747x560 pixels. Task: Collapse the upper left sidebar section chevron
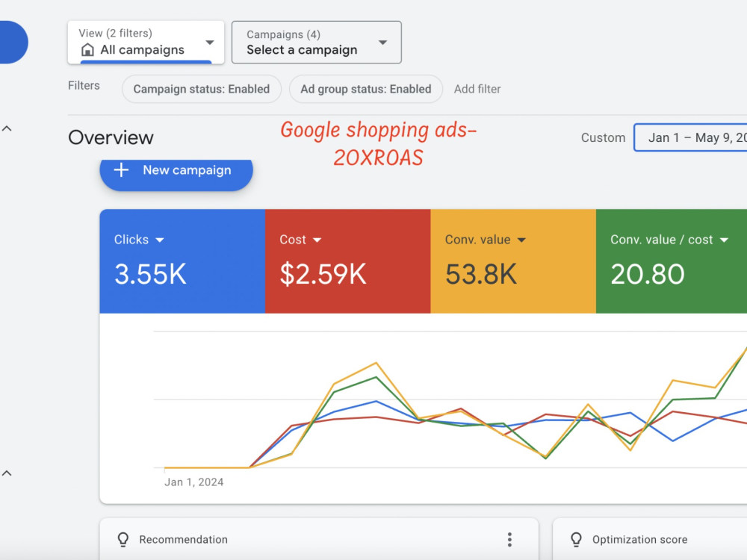point(7,128)
